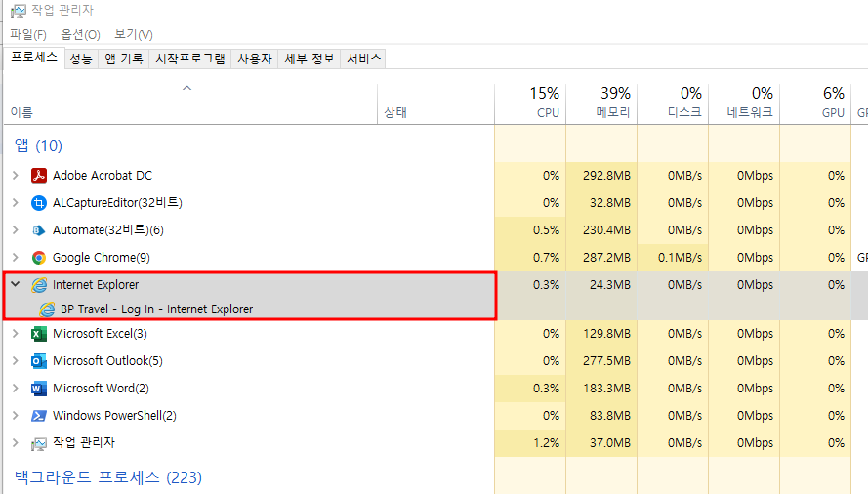The height and width of the screenshot is (494, 868).
Task: Expand the Google Chrome process group
Action: coord(15,258)
